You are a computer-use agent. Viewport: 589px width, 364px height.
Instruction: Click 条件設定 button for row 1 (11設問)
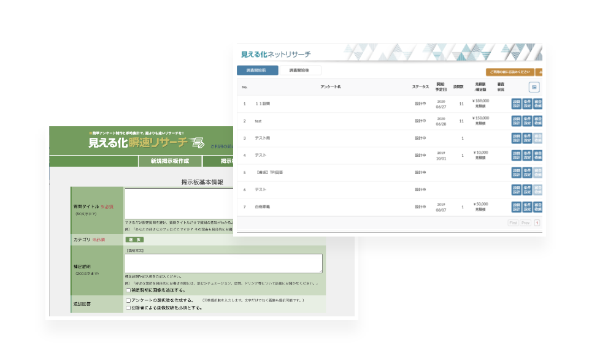527,104
